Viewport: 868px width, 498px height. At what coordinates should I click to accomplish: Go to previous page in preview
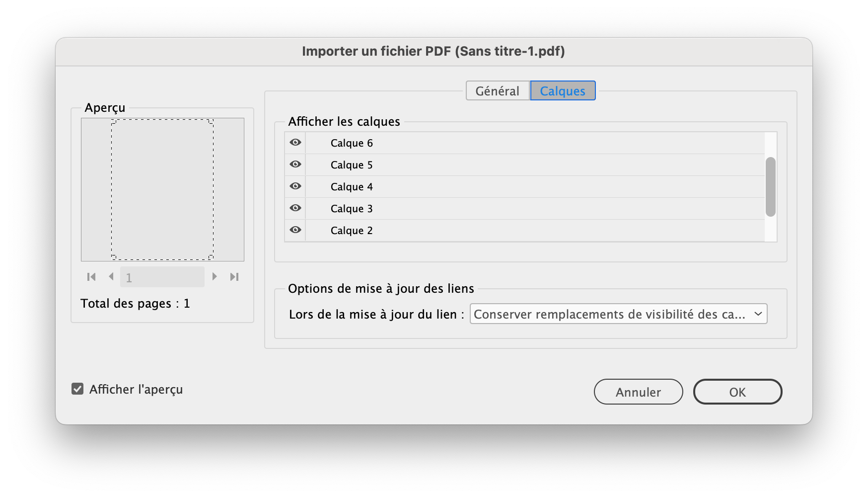[x=111, y=276]
